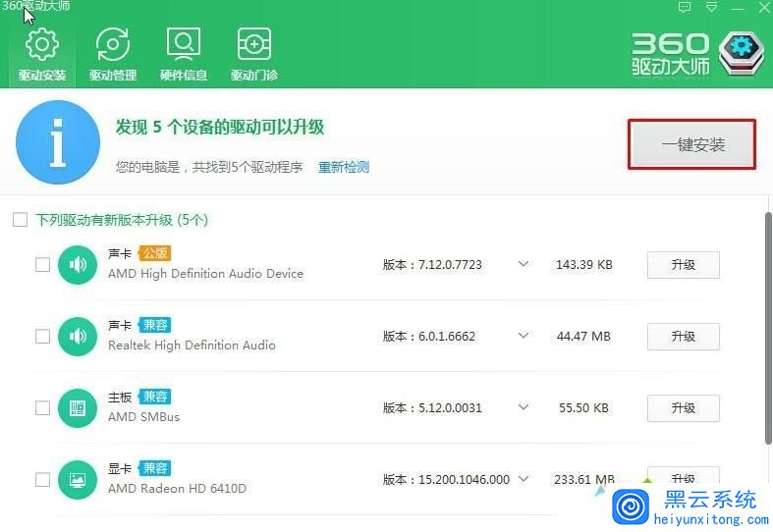Switch to the 驱动管理 tab
Image resolution: width=773 pixels, height=532 pixels.
[112, 54]
